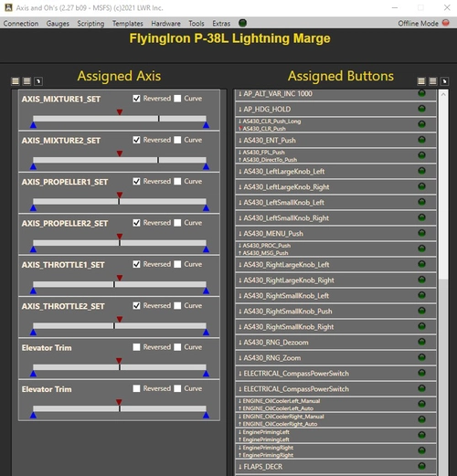
Task: Select the AS430_ENT_Push button entry
Action: point(335,140)
